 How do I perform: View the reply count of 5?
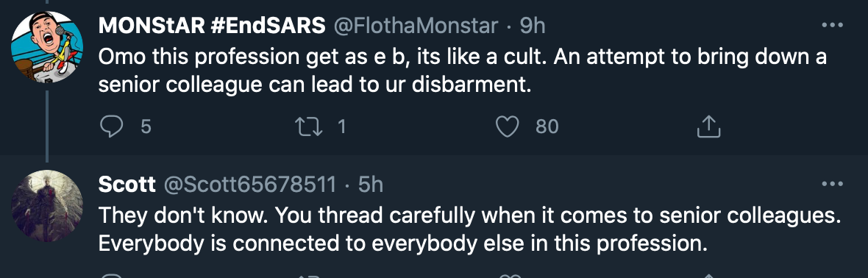click(x=146, y=127)
